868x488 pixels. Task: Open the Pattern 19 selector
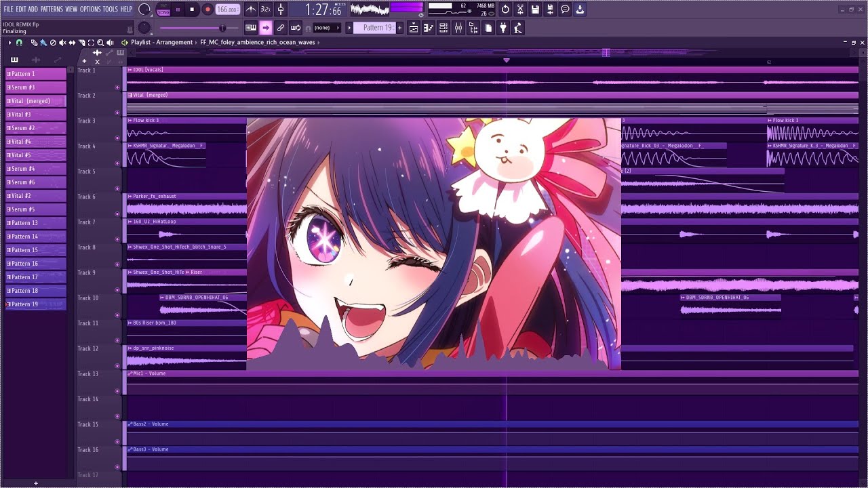click(x=374, y=28)
